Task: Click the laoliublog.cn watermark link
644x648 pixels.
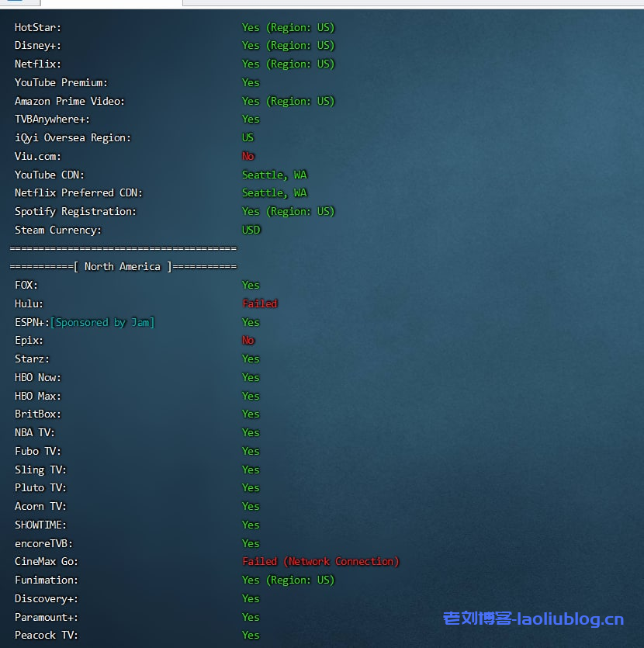Action: click(x=533, y=619)
